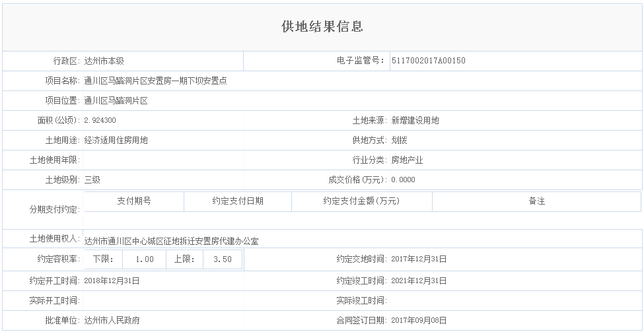Click the column header 支付期号
Screen dimensions: 644x332
click(x=134, y=201)
